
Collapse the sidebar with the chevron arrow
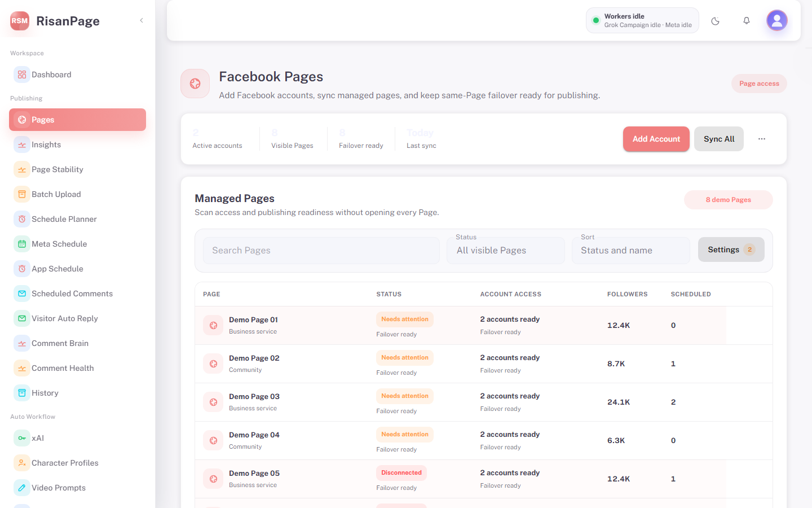(142, 20)
